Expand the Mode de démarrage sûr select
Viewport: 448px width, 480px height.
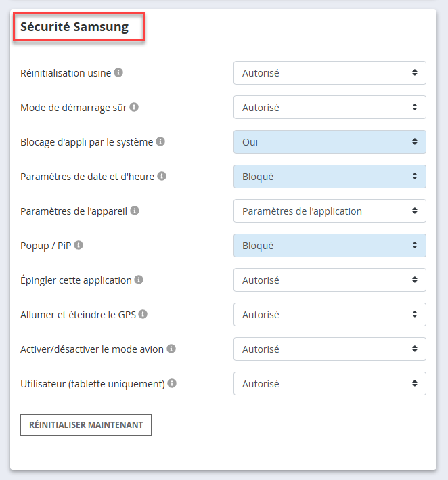coord(330,108)
